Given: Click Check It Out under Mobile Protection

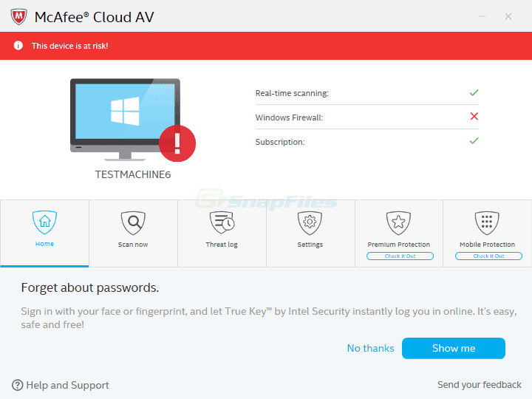Looking at the screenshot, I should 488,256.
